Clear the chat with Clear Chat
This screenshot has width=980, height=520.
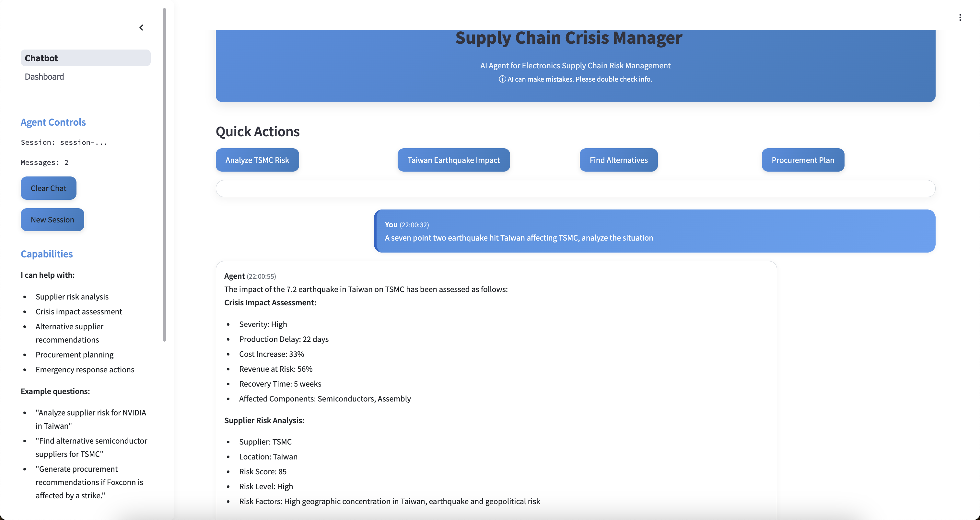(x=48, y=188)
